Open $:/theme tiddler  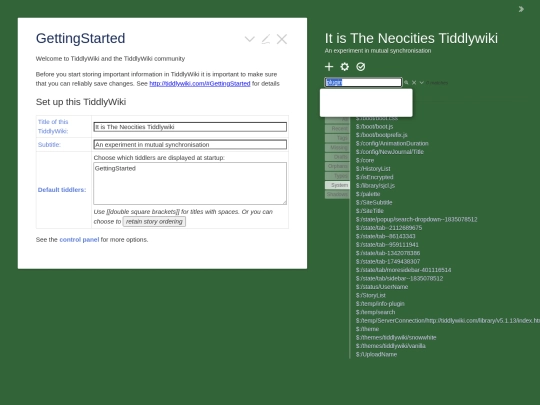click(367, 329)
